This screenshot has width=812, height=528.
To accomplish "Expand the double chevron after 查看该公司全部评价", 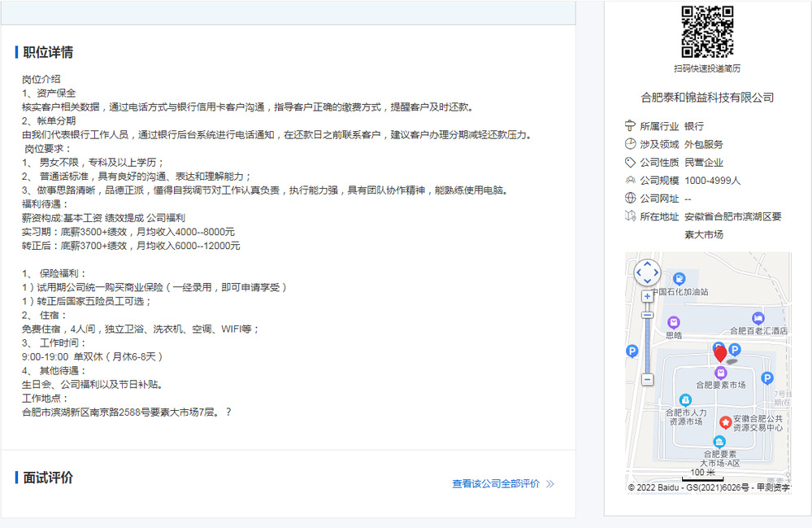I will pyautogui.click(x=550, y=483).
